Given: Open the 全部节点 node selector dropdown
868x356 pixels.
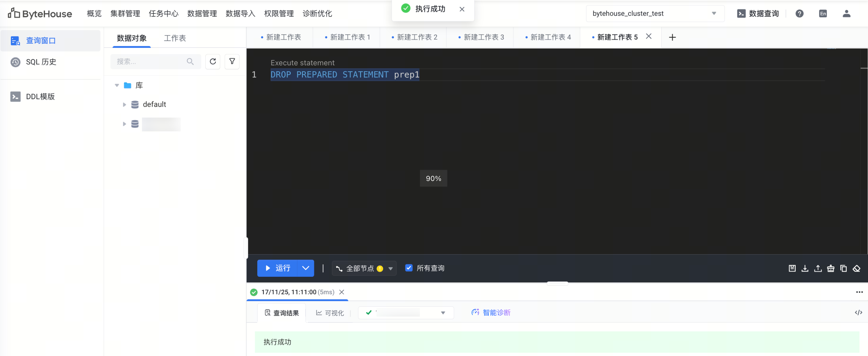Looking at the screenshot, I should 364,268.
